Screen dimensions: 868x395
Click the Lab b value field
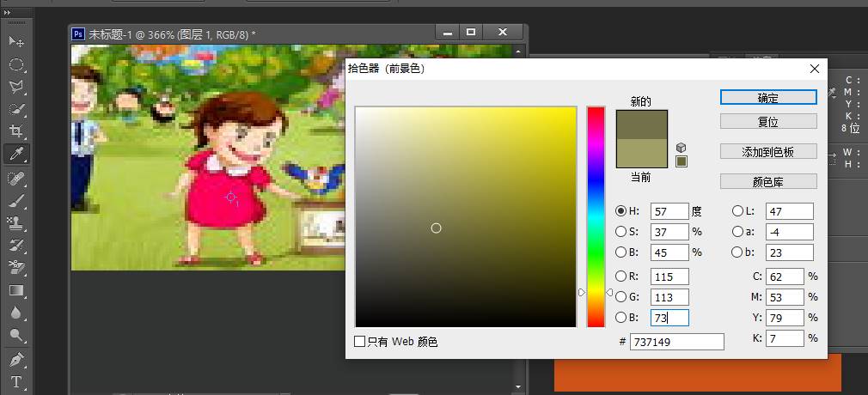pos(790,252)
